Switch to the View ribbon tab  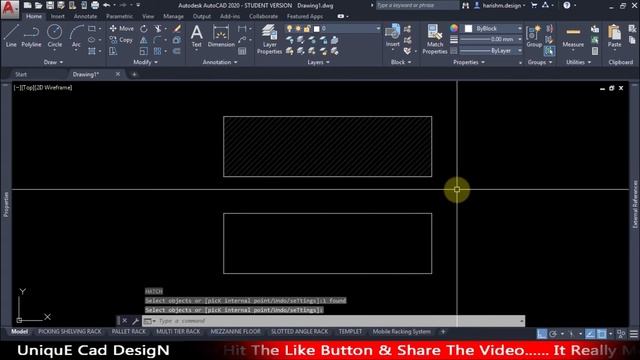[148, 16]
